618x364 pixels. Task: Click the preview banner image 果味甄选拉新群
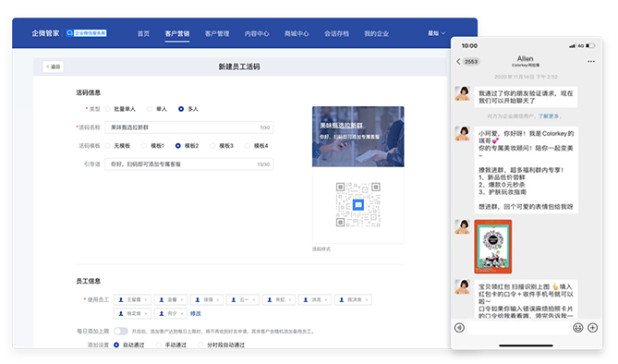pos(357,137)
